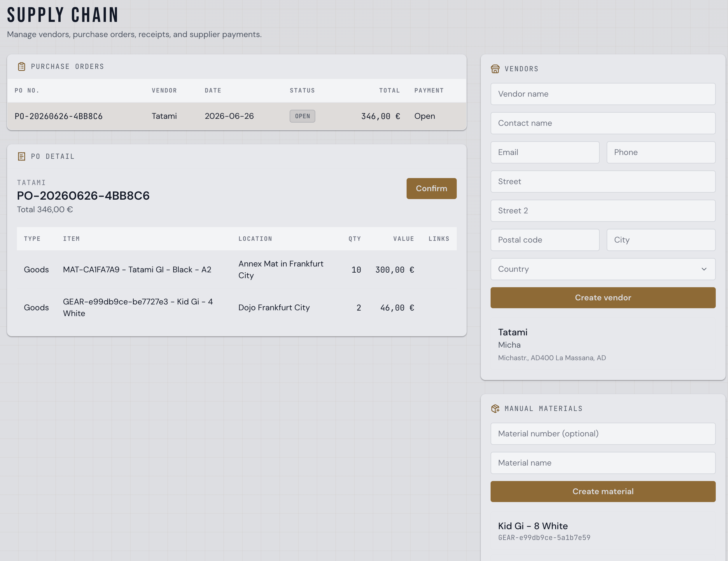Click the Purchase Orders clipboard icon
Image resolution: width=728 pixels, height=561 pixels.
tap(22, 66)
